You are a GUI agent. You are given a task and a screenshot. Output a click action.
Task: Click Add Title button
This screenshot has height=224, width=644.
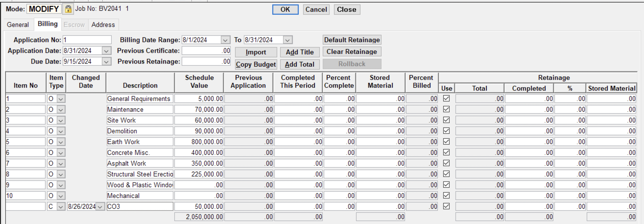tap(300, 52)
